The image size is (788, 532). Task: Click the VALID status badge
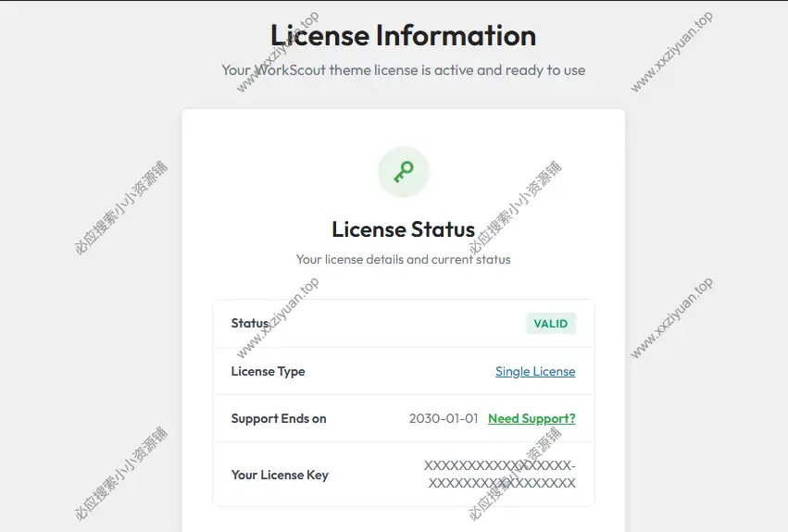coord(551,323)
